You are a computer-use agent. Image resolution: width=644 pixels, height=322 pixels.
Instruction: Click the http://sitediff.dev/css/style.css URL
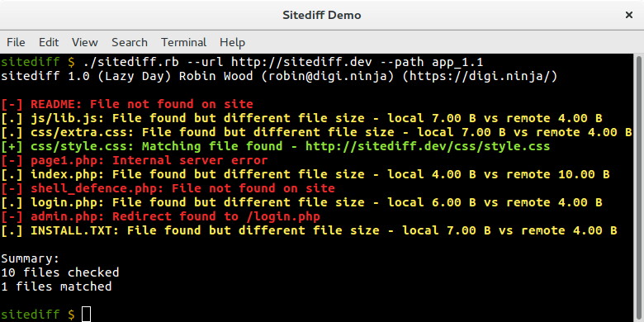(x=427, y=146)
